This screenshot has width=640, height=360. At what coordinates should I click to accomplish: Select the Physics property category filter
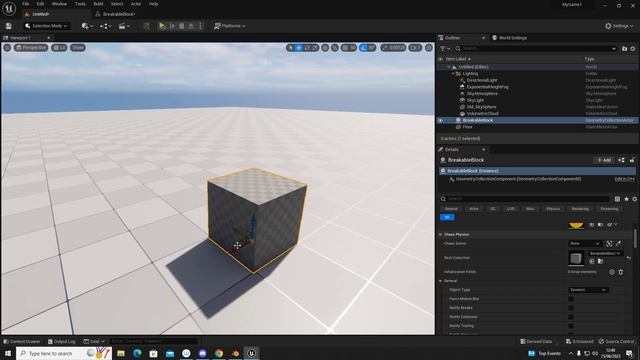click(x=553, y=209)
